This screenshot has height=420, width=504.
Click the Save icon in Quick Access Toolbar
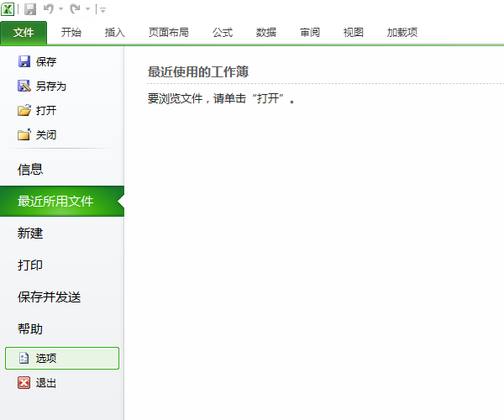tap(30, 9)
